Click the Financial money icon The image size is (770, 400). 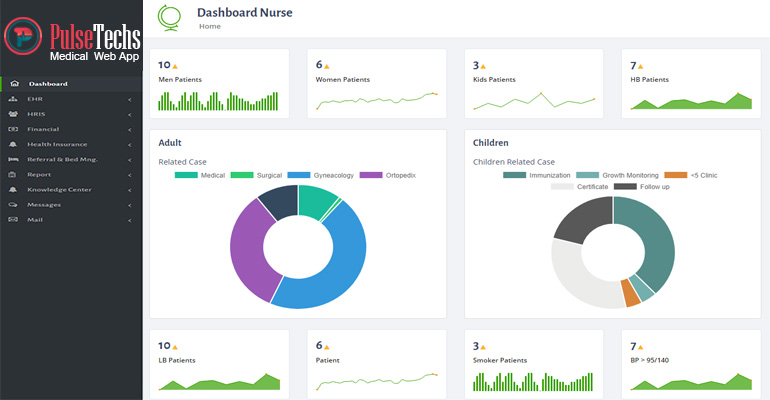(x=13, y=129)
